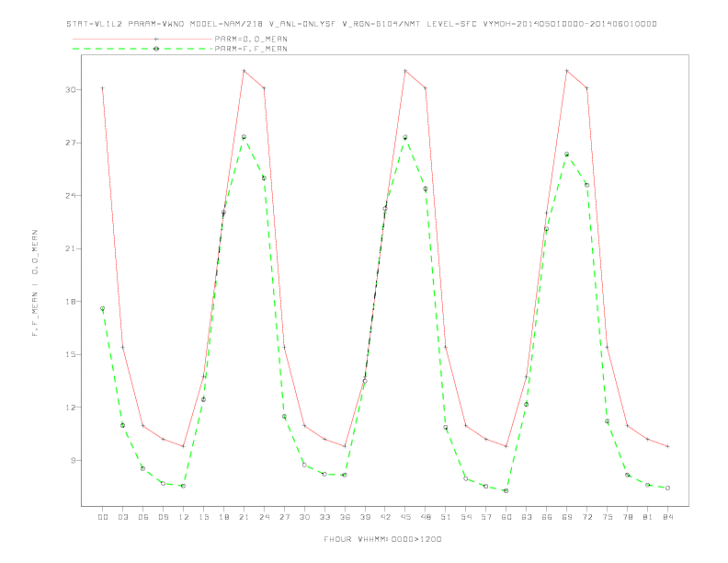
Task: Click the green dashed legend circle marker
Action: tap(156, 49)
